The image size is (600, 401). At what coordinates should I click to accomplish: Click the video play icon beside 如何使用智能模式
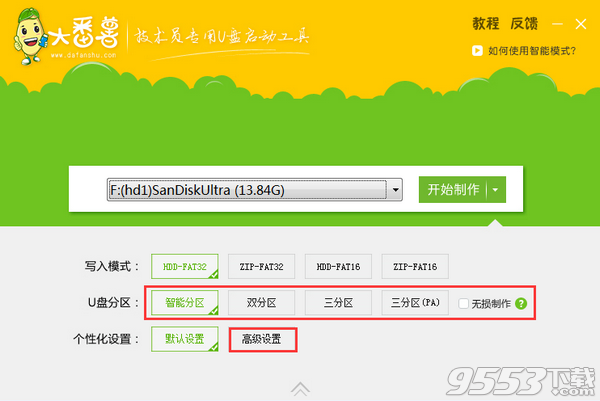[477, 51]
